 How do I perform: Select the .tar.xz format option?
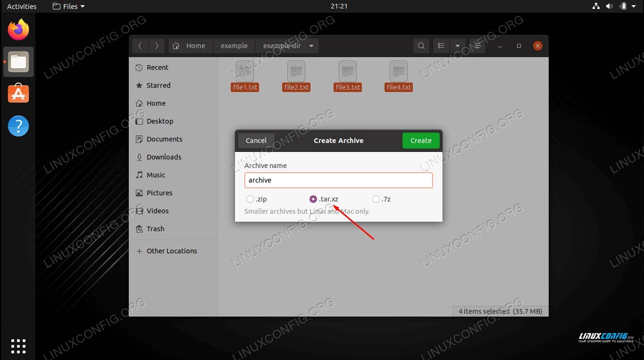324,199
